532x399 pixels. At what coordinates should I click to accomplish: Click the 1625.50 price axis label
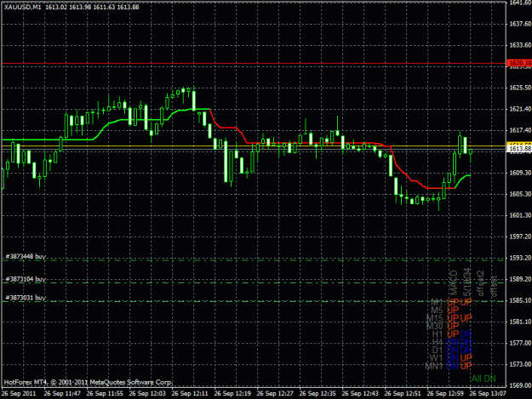520,88
